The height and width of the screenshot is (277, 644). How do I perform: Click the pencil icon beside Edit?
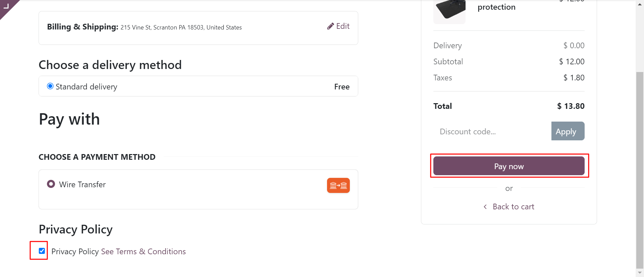pos(330,26)
